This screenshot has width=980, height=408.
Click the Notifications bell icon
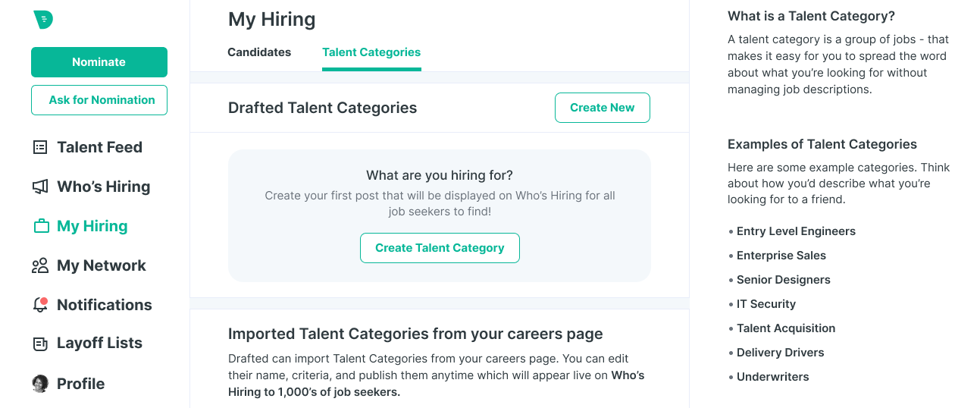point(40,305)
